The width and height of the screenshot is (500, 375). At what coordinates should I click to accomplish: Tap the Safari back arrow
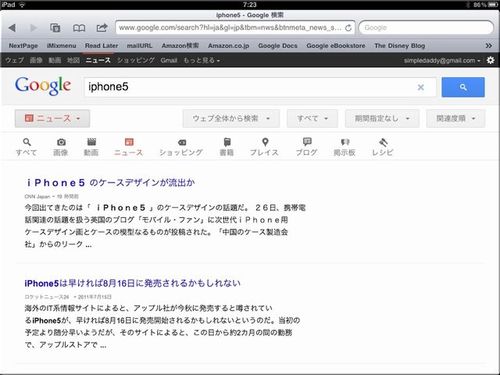coord(12,28)
